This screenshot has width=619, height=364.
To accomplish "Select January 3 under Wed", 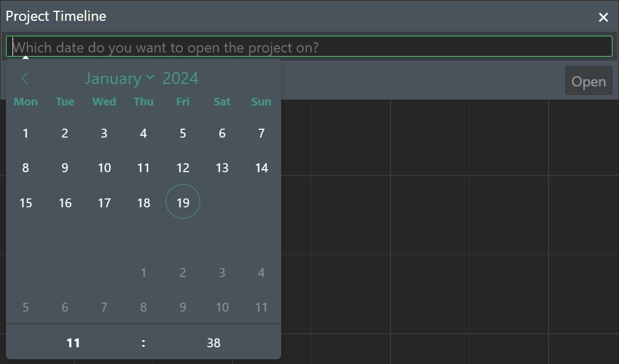I will [x=104, y=133].
